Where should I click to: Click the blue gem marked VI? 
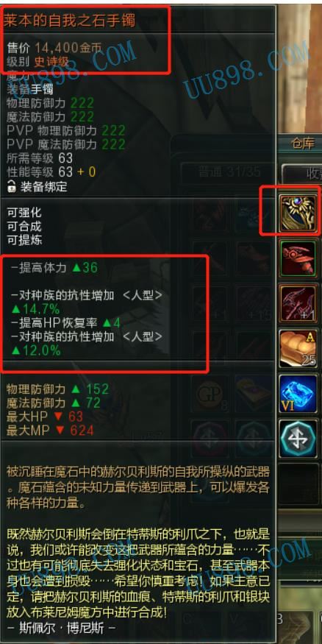298,393
